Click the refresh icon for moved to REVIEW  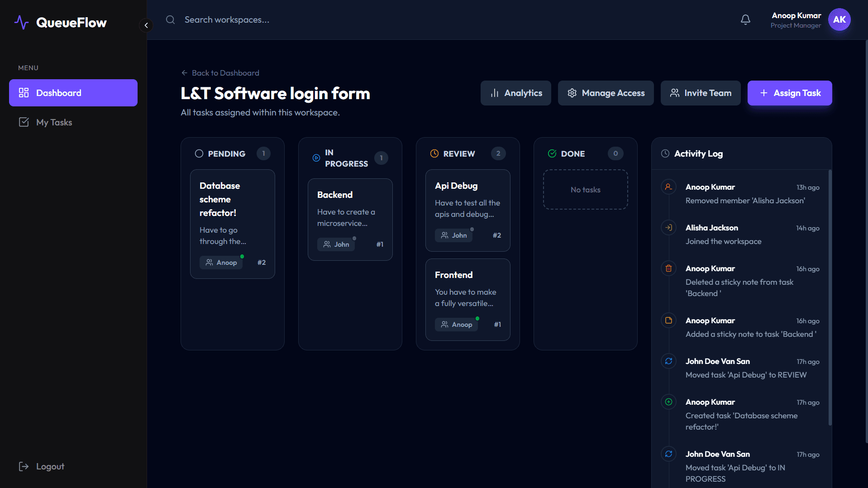point(668,361)
